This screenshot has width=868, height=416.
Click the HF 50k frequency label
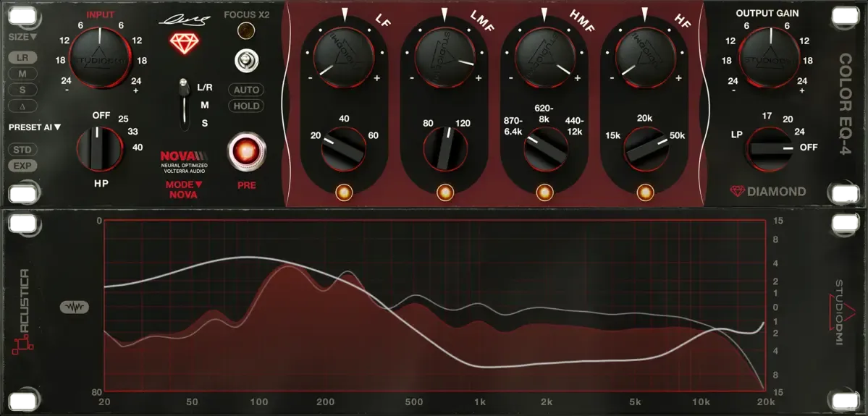[678, 135]
